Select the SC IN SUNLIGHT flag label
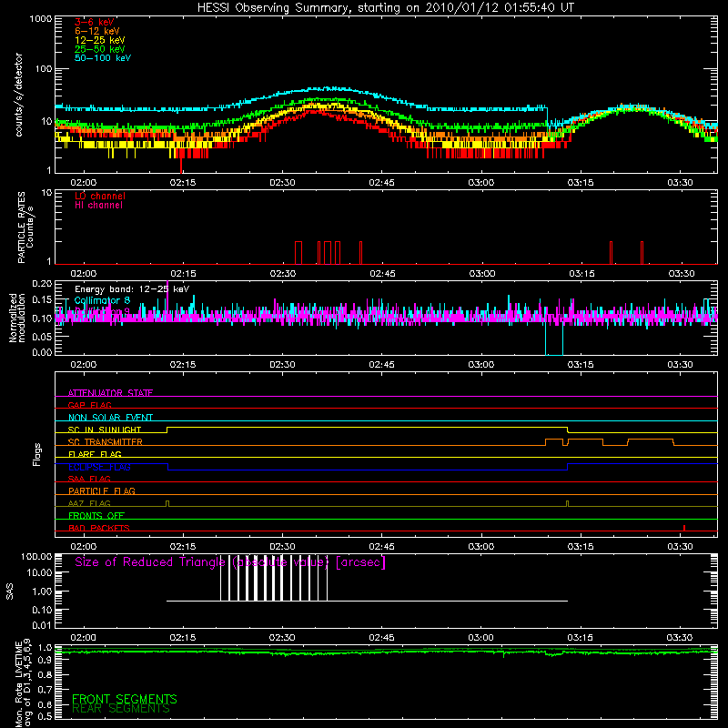This screenshot has height=728, width=728. coord(105,430)
